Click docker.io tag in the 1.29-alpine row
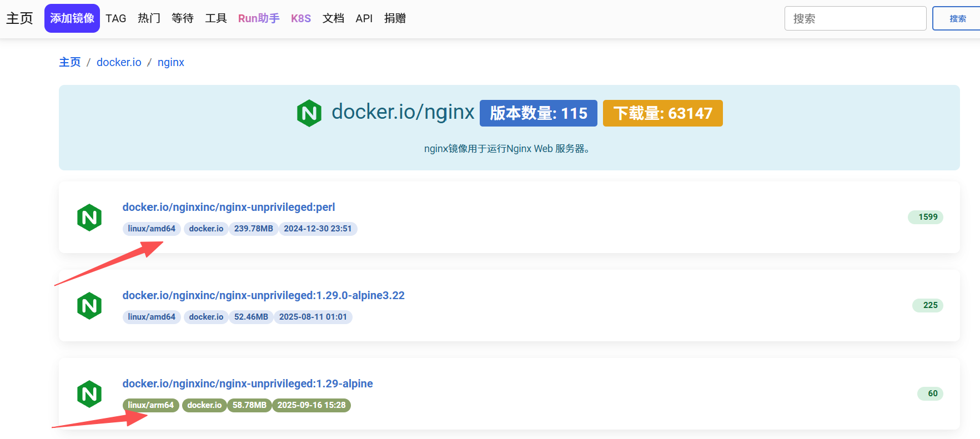This screenshot has height=439, width=980. coord(204,405)
